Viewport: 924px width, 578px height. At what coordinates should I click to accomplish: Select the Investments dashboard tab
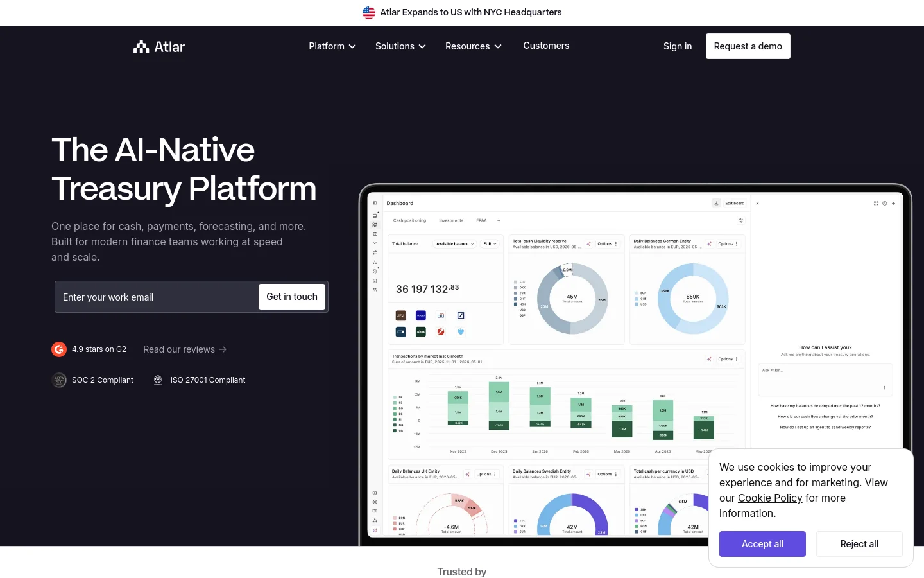tap(451, 220)
